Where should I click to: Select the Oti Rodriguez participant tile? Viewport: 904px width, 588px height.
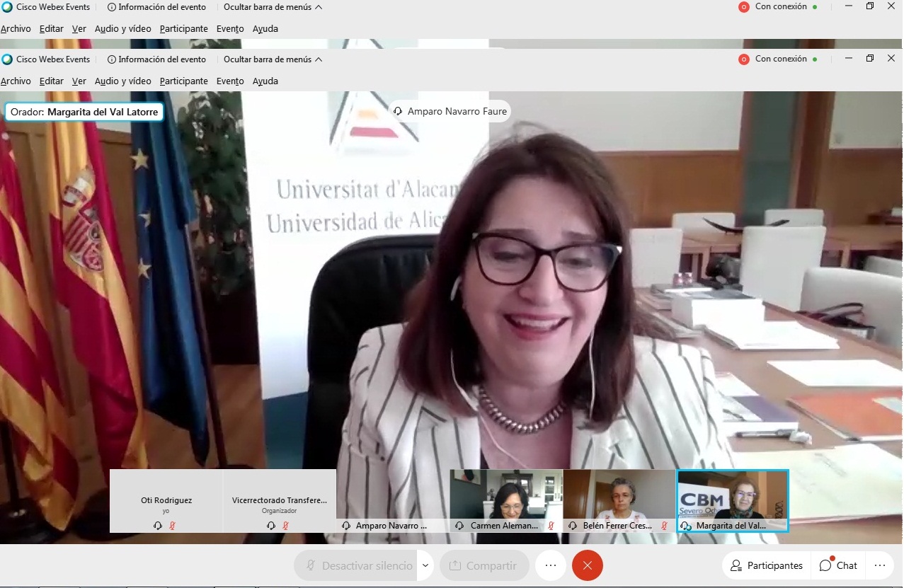166,501
